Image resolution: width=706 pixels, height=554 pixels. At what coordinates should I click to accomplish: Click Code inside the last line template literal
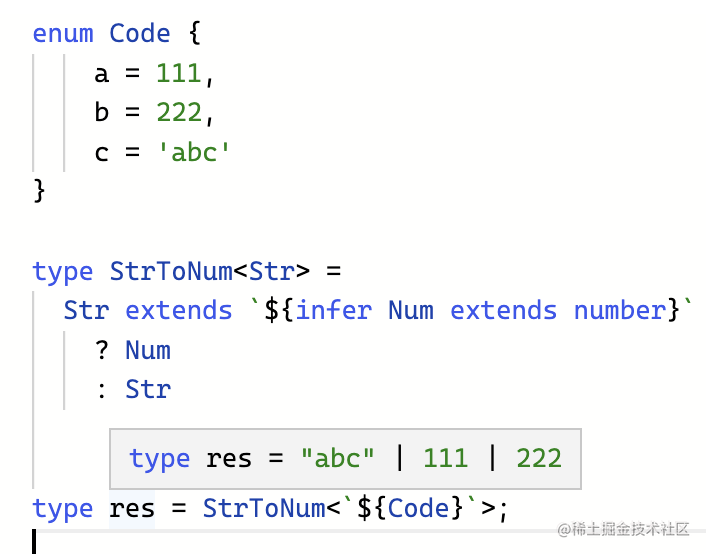point(418,509)
